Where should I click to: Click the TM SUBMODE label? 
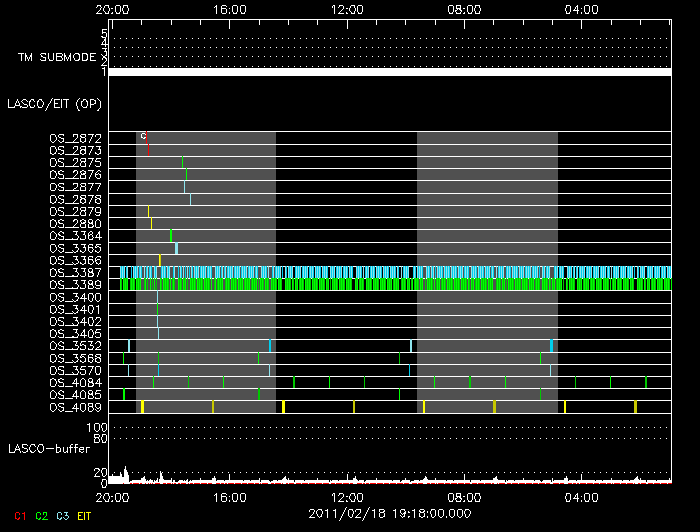point(57,57)
